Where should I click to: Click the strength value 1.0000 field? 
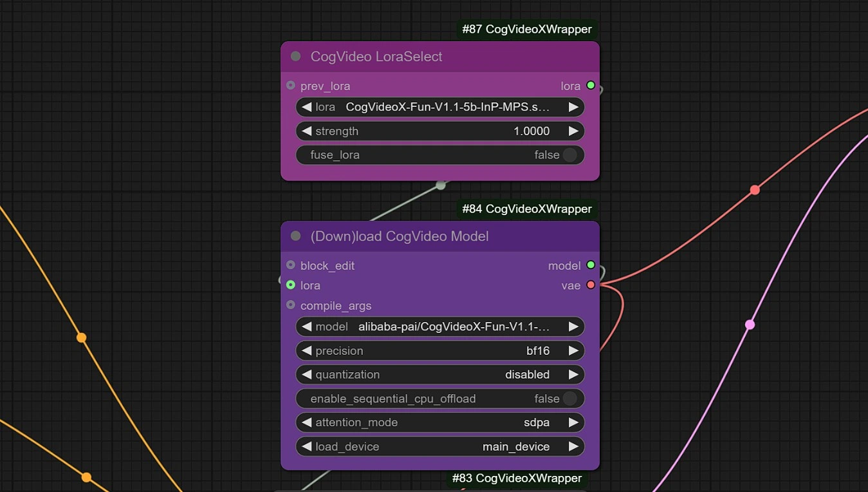[x=440, y=131]
